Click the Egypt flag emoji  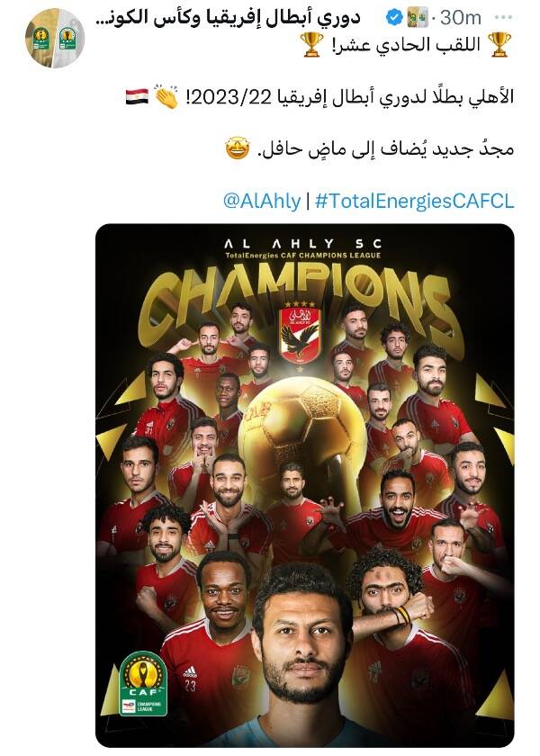138,96
